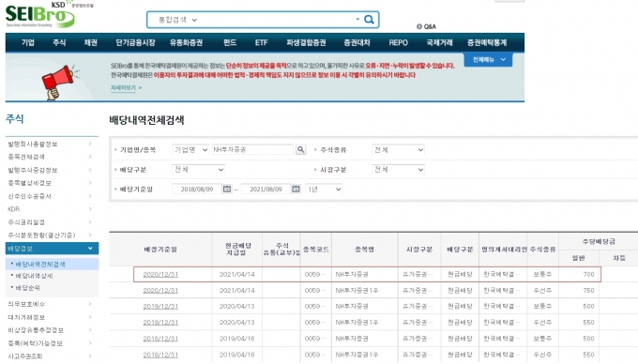Viewport: 638px width, 364px height.
Task: Select 배당순위 in the sidebar
Action: point(27,287)
